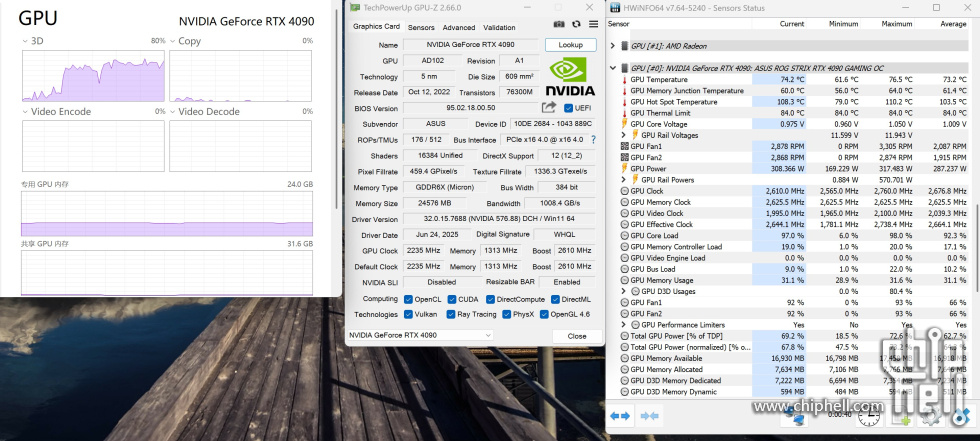Click the NVIDIA logo in GPU-Z

pos(570,77)
